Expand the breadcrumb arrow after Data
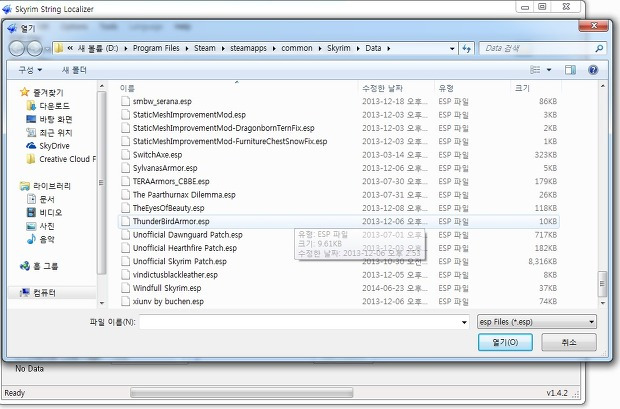 tap(389, 49)
